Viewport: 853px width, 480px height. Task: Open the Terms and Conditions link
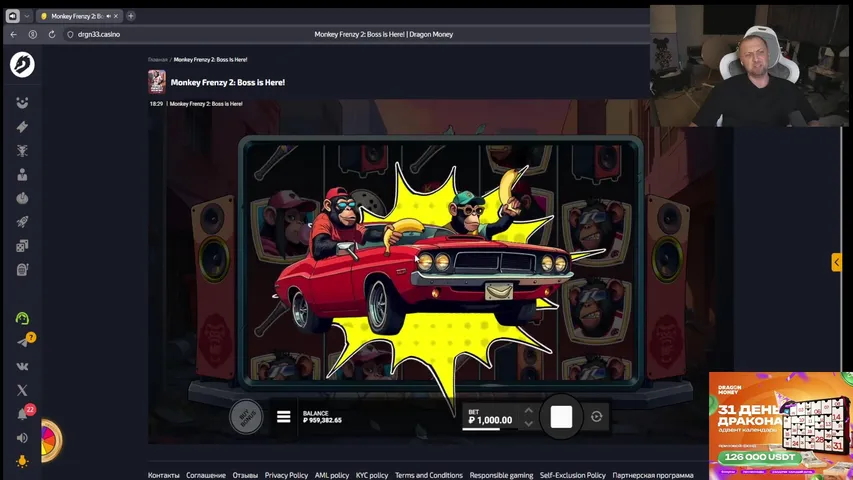coord(428,475)
